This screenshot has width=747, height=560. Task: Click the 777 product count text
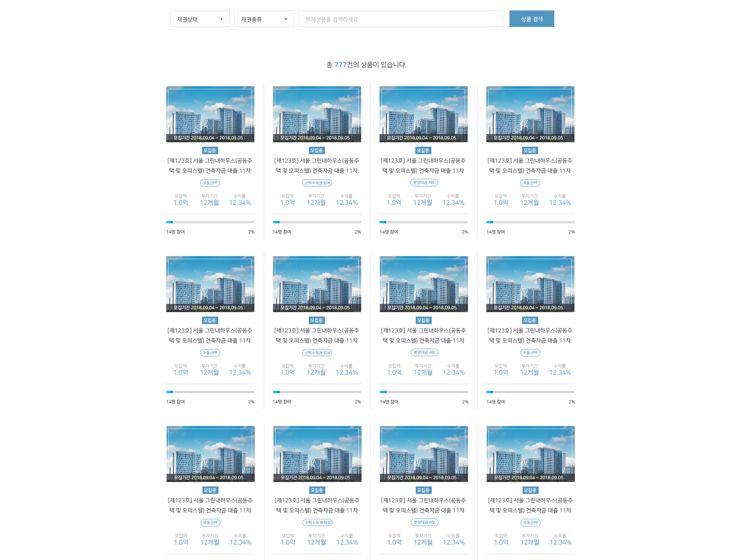coord(340,65)
